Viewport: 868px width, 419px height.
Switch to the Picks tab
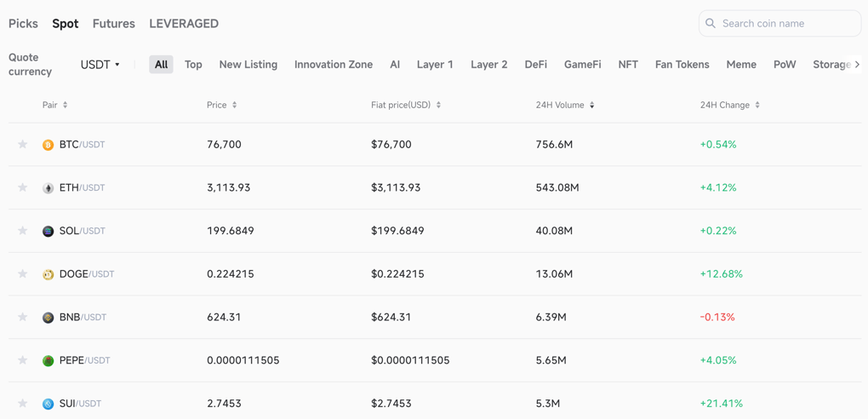23,23
